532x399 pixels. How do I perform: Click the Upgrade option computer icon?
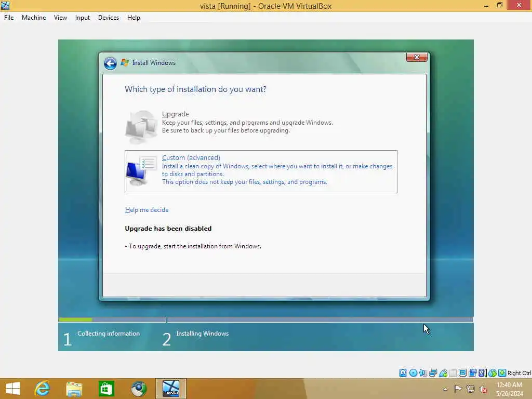tap(141, 127)
